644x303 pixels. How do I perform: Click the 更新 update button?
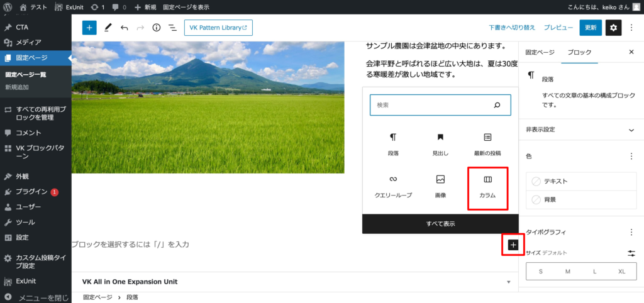pyautogui.click(x=591, y=28)
